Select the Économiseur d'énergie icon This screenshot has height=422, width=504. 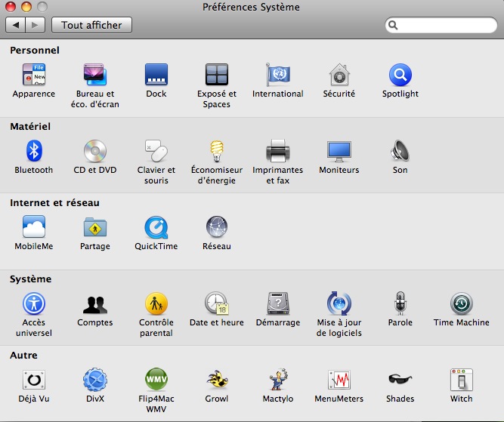pyautogui.click(x=217, y=152)
